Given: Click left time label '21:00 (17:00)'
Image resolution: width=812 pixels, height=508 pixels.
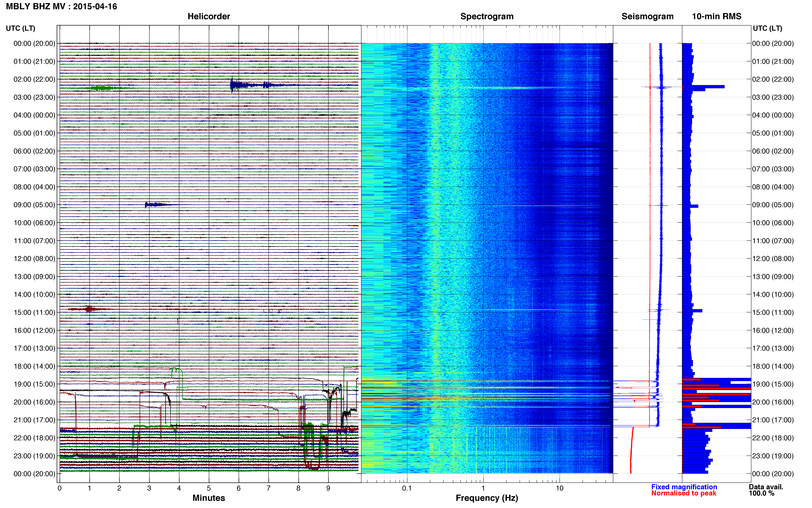Looking at the screenshot, I should click(34, 420).
